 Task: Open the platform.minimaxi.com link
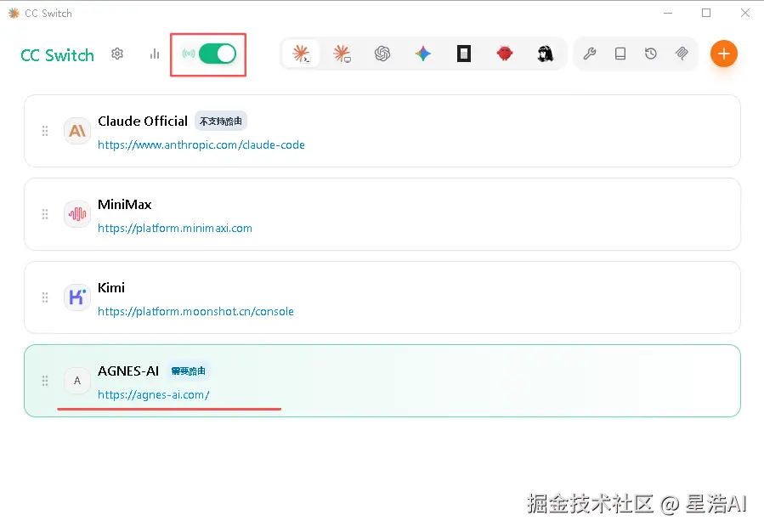click(x=175, y=229)
